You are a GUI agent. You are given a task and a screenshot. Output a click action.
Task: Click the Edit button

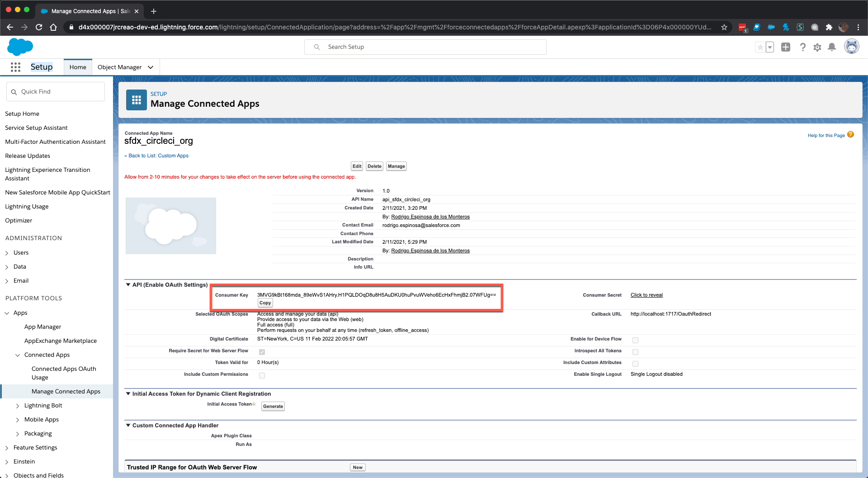[x=357, y=166]
